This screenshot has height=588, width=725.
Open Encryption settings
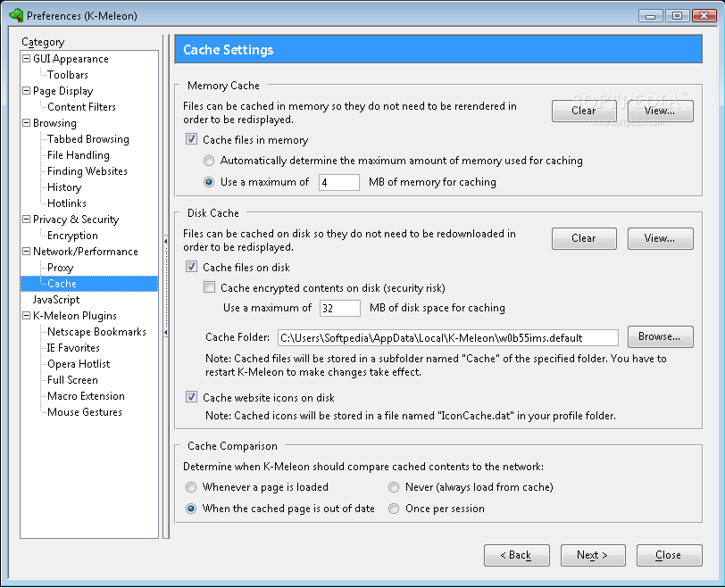tap(72, 236)
